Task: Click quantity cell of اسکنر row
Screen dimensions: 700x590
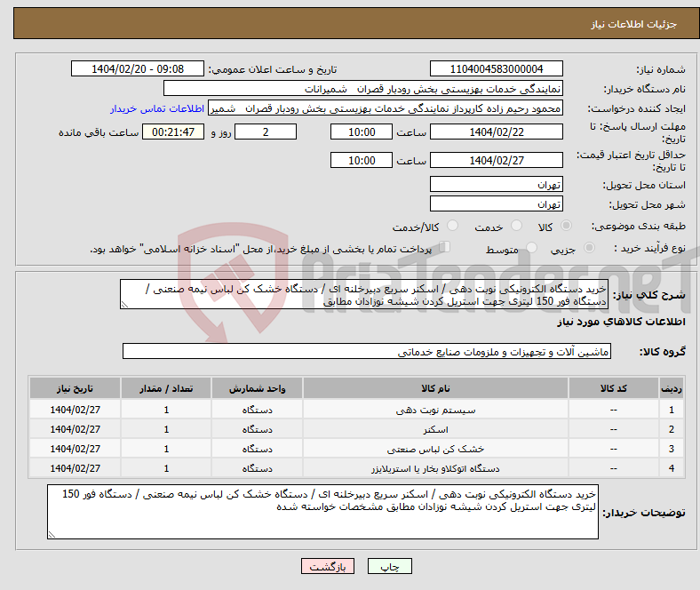Action: coord(166,429)
